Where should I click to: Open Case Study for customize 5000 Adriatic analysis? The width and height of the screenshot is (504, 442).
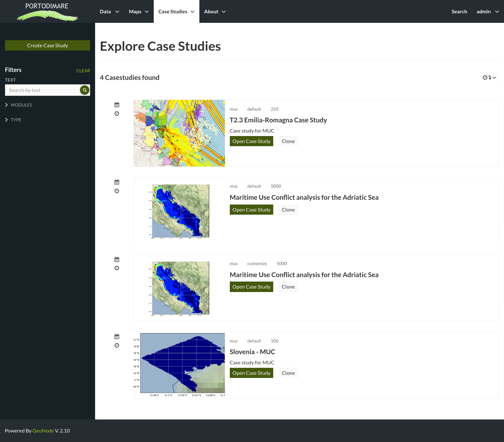point(251,287)
